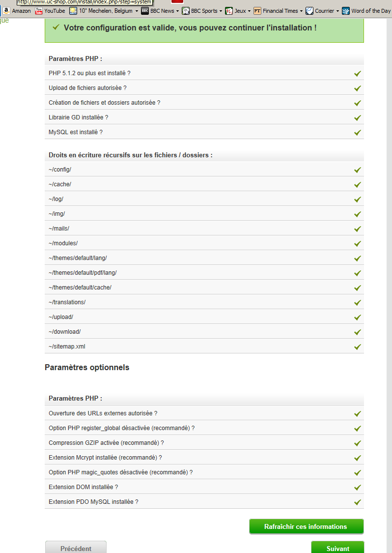Open the Courrier bookmark menu arrow

click(337, 11)
